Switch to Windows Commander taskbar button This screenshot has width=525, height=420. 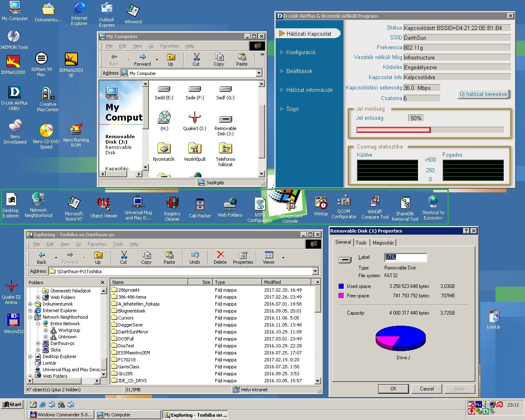62,415
